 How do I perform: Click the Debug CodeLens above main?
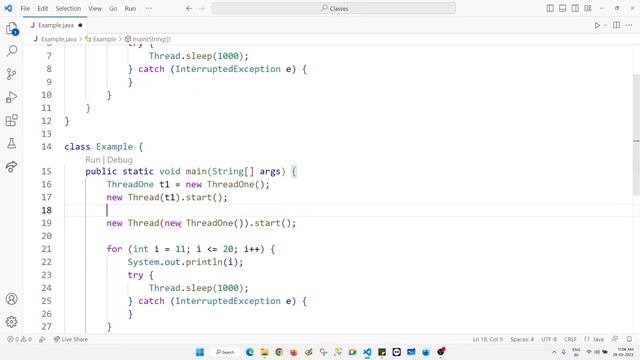point(120,160)
